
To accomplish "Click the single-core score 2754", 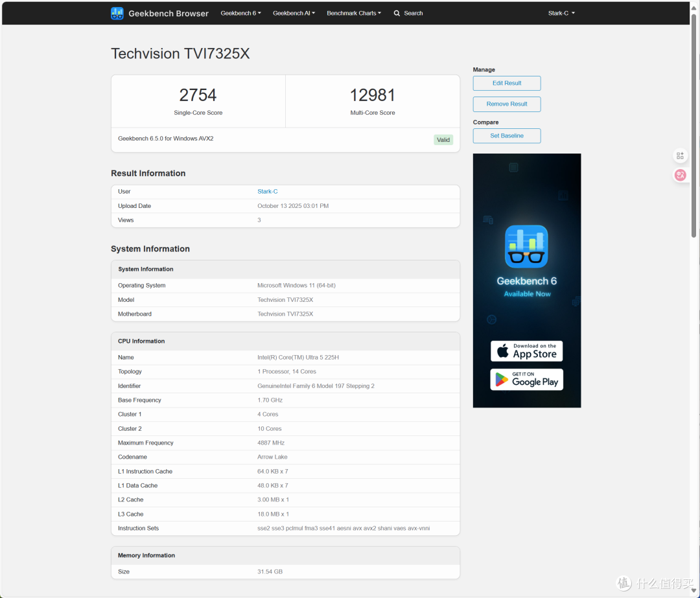I will point(198,95).
